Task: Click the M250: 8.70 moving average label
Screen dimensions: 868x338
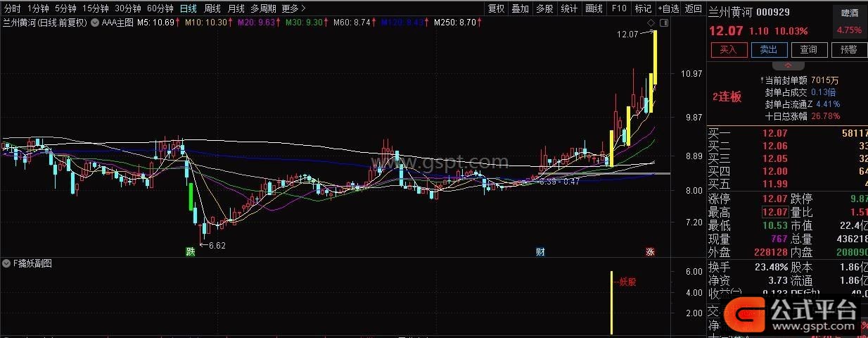Action: pyautogui.click(x=458, y=23)
